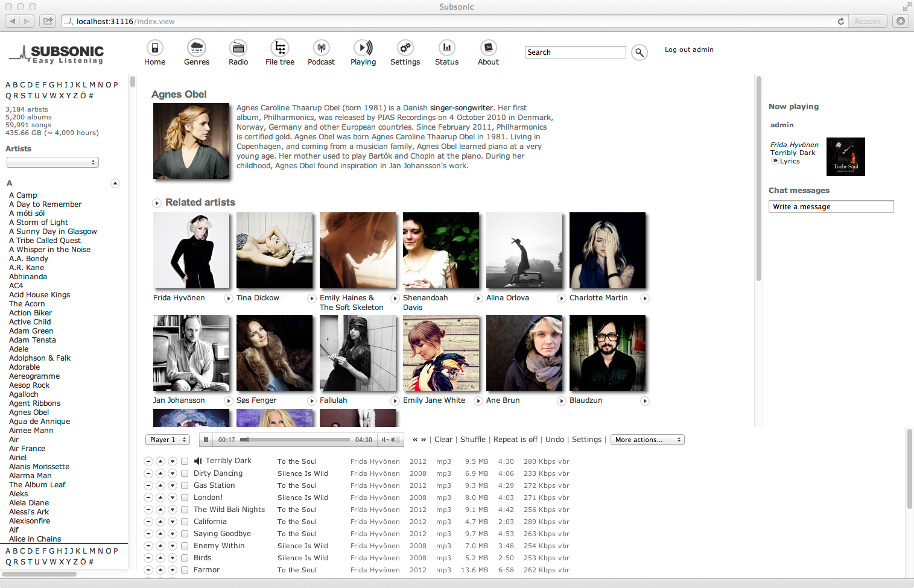The height and width of the screenshot is (588, 914).
Task: Seek in the playback progress bar
Action: tap(295, 440)
